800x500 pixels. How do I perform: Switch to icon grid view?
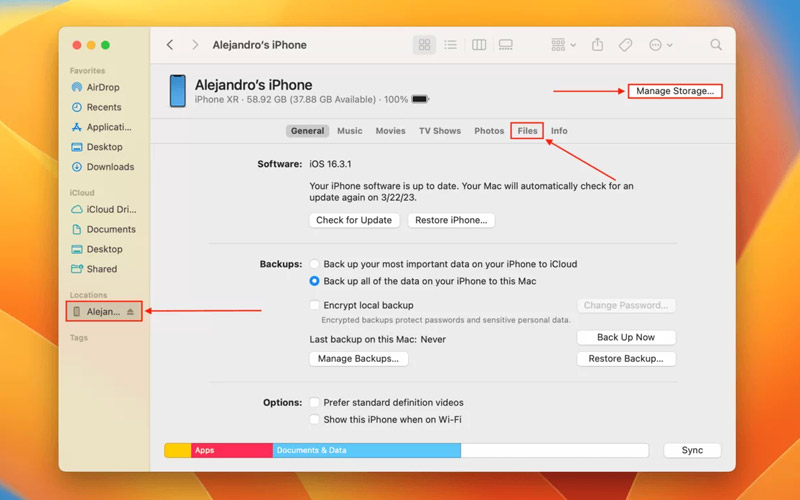click(425, 45)
